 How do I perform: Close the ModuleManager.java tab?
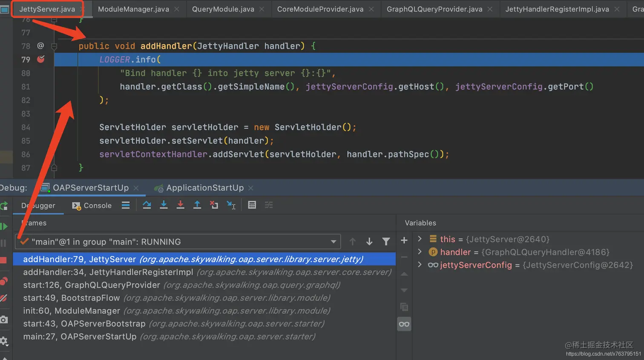click(x=177, y=9)
